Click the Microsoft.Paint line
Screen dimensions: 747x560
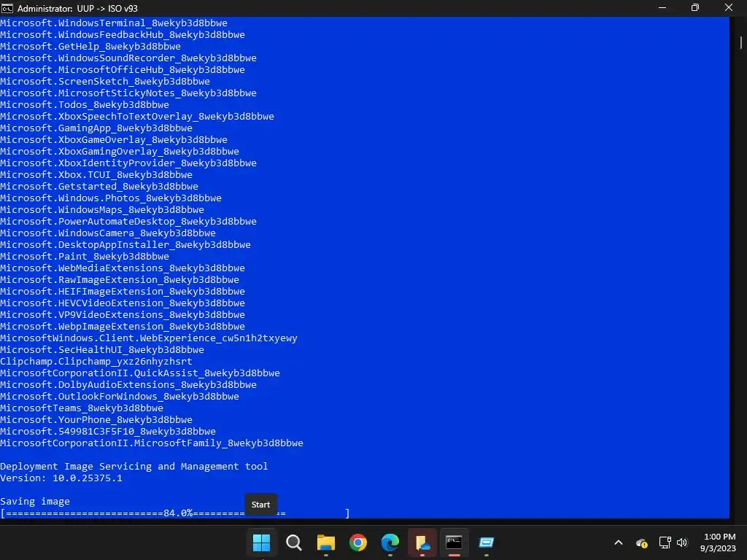coord(85,256)
